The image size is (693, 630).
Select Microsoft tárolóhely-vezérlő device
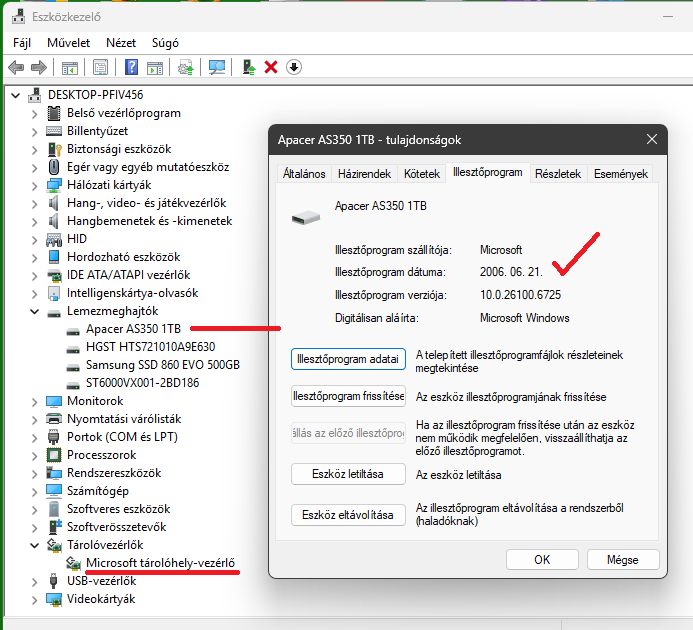click(160, 563)
